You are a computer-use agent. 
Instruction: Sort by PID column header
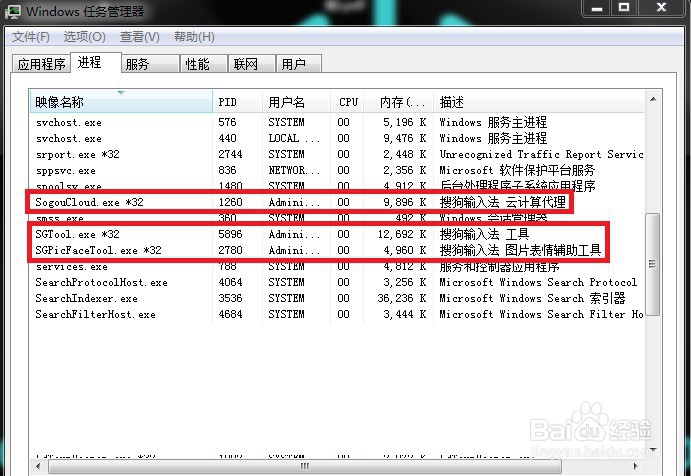coord(238,102)
